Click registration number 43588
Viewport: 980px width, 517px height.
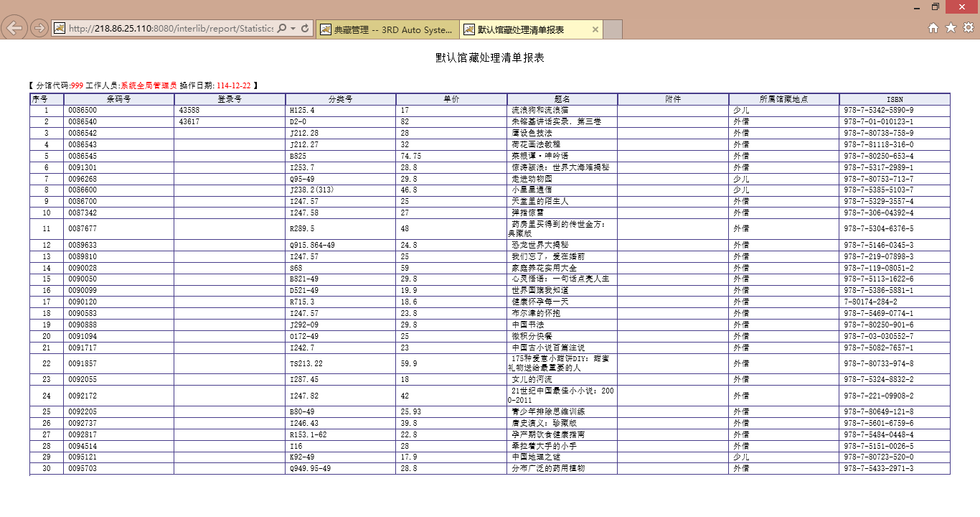click(189, 111)
